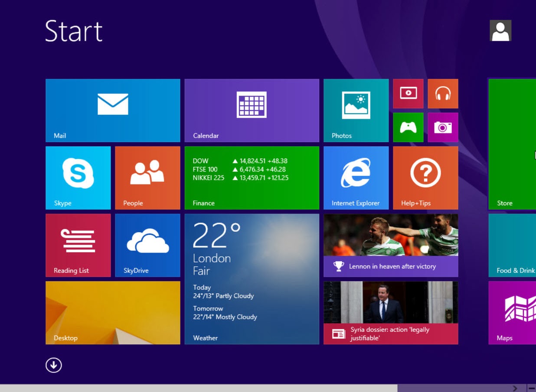Launch the Video app small tile

408,94
